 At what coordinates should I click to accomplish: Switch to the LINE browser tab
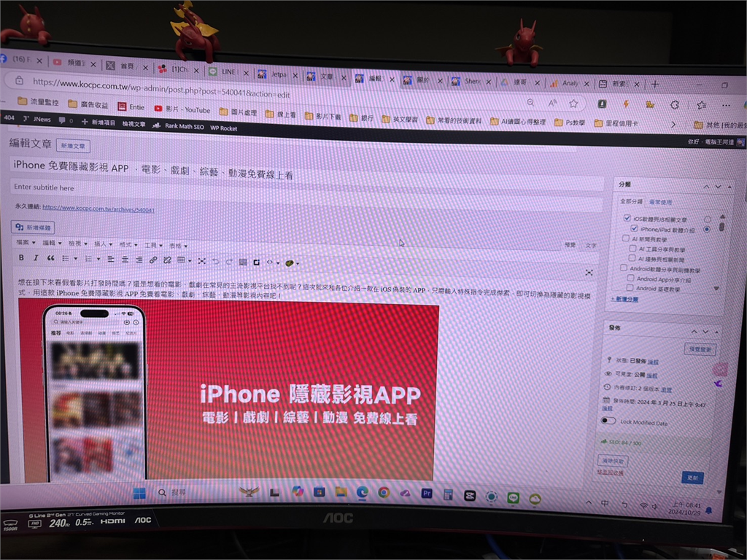[x=228, y=71]
